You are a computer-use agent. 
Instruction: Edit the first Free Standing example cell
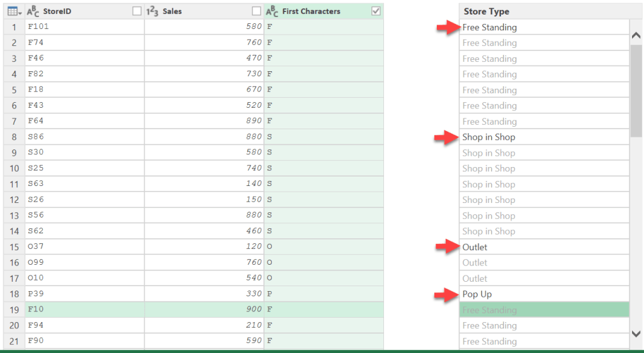pos(543,27)
